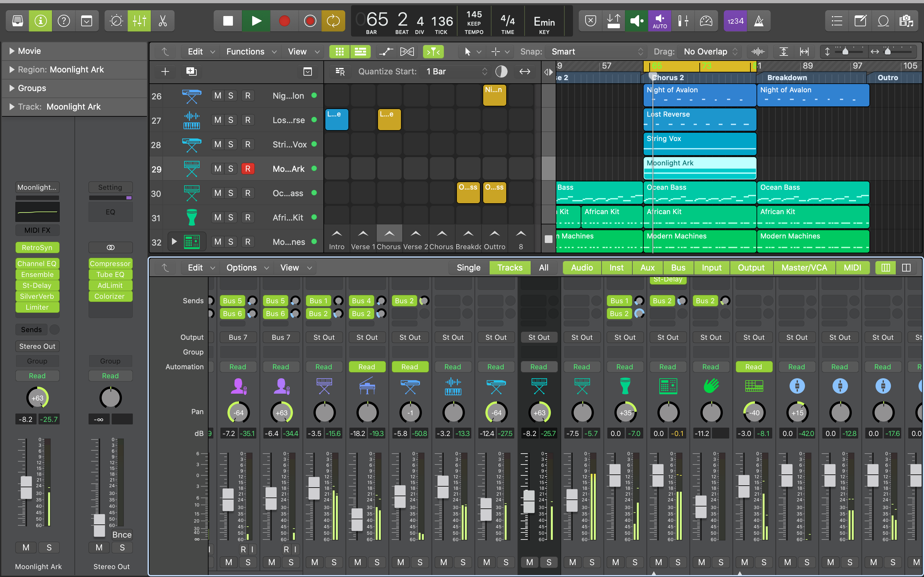924x577 pixels.
Task: Mute the African Kit track 31
Action: pyautogui.click(x=218, y=218)
